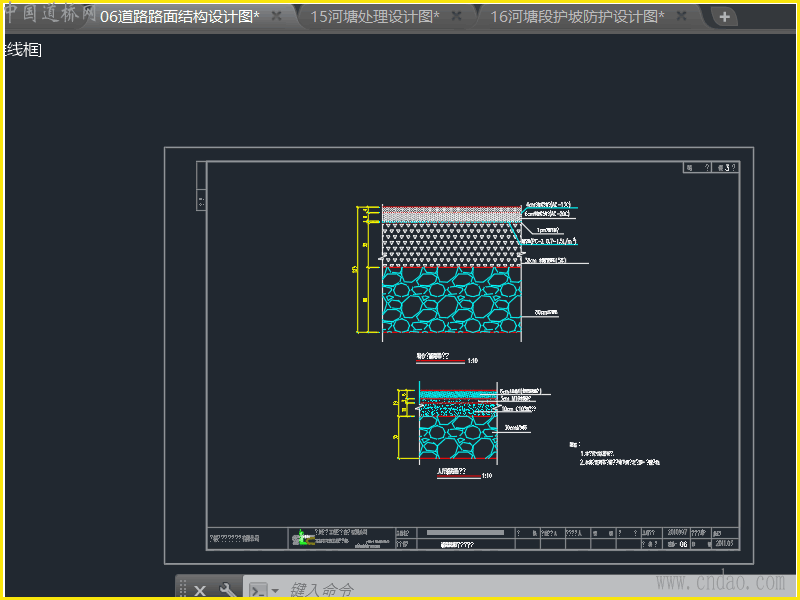
Task: Close the 06道路路面结构设计图 tab
Action: [x=277, y=17]
